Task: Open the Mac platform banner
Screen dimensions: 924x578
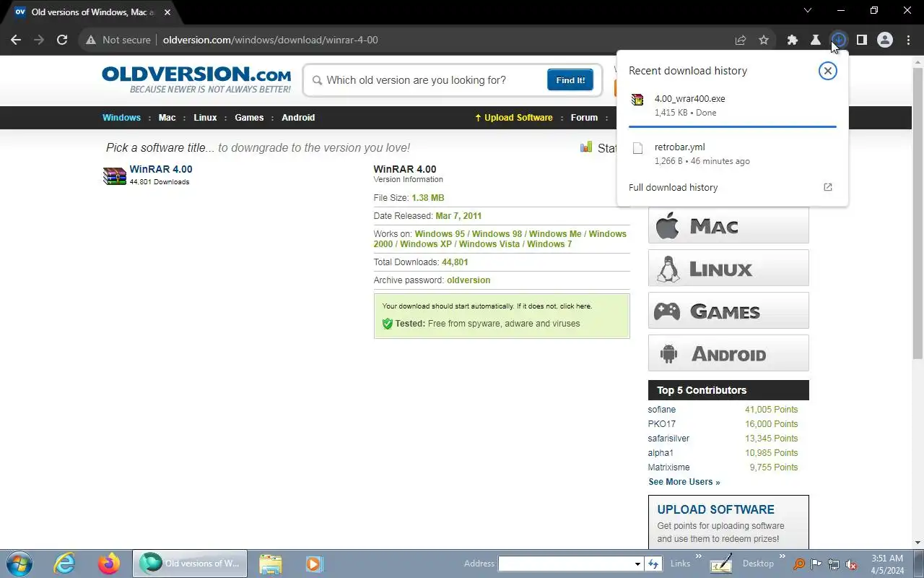Action: point(728,226)
